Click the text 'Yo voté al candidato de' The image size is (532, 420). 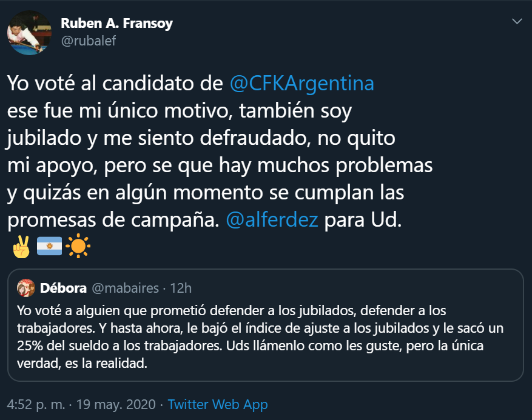(115, 84)
